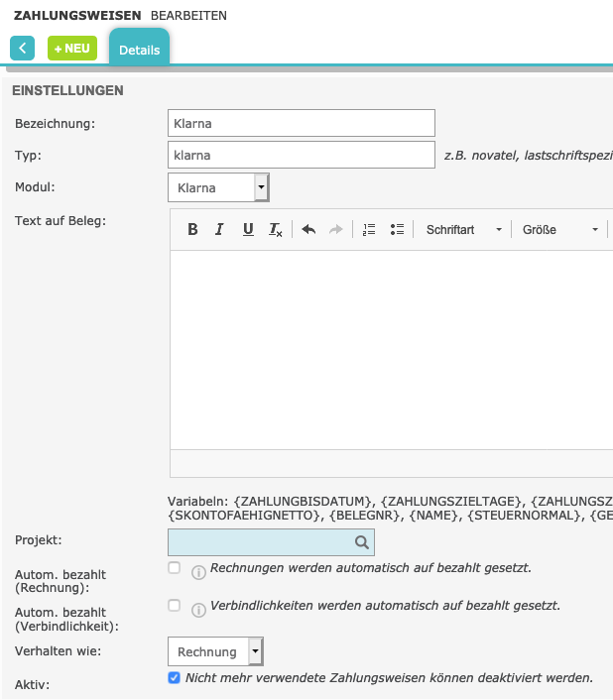Viewport: 613px width, 700px height.
Task: Apply italic formatting in editor toolbar
Action: [x=220, y=229]
